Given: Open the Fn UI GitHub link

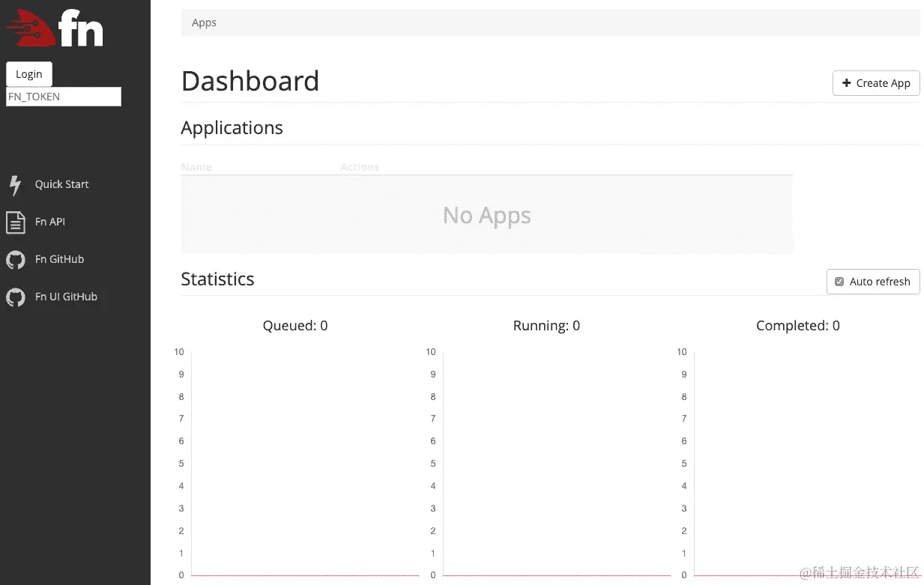Looking at the screenshot, I should 66,297.
